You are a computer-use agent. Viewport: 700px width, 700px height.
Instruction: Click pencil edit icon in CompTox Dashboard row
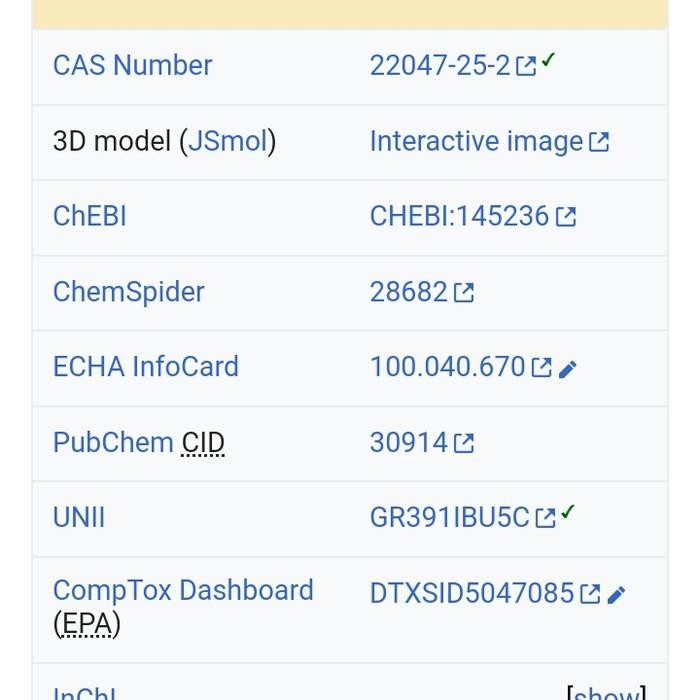(617, 595)
